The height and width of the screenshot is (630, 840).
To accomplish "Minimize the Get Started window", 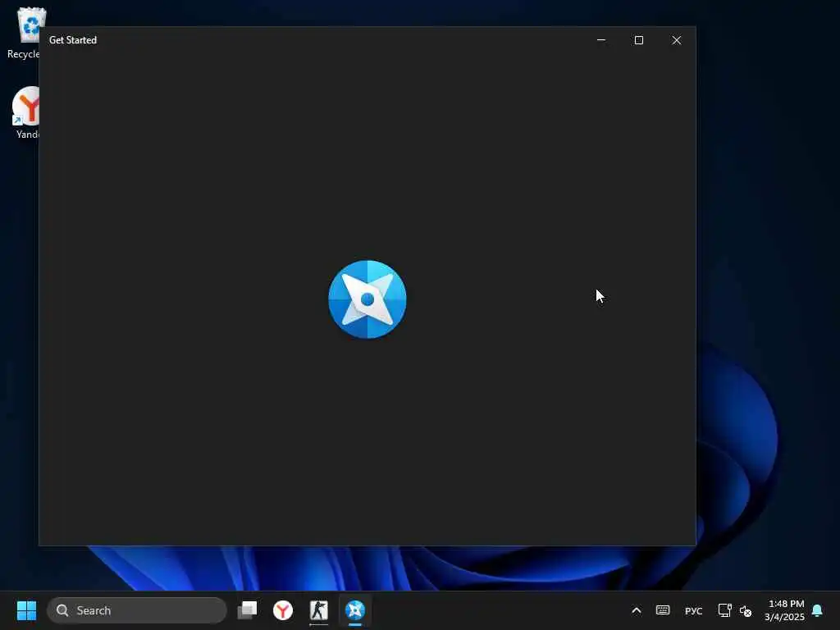I will tap(601, 40).
